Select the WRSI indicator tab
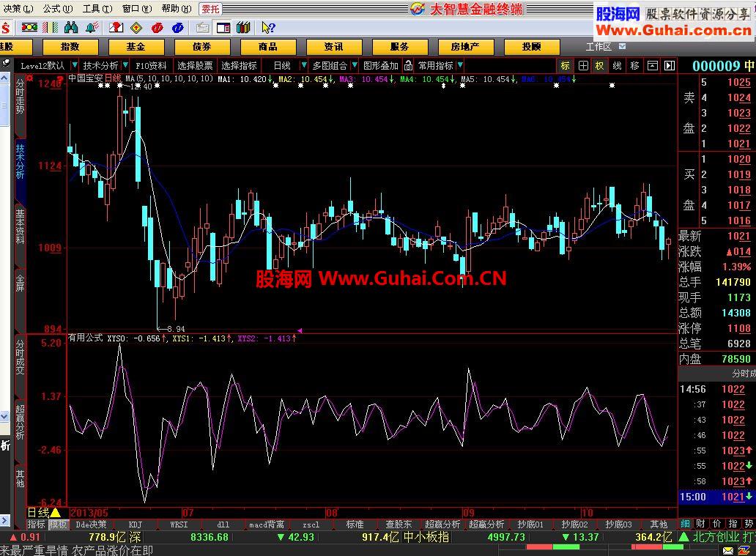 pyautogui.click(x=179, y=525)
